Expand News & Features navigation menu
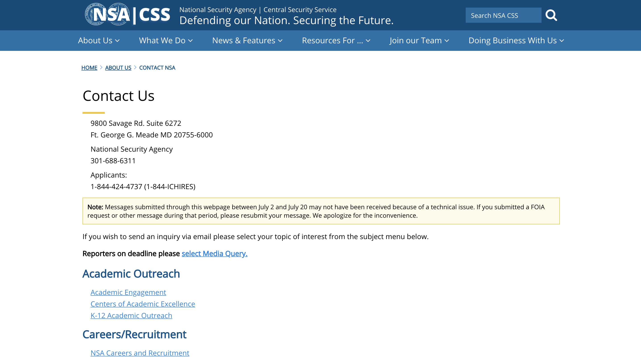 [247, 41]
